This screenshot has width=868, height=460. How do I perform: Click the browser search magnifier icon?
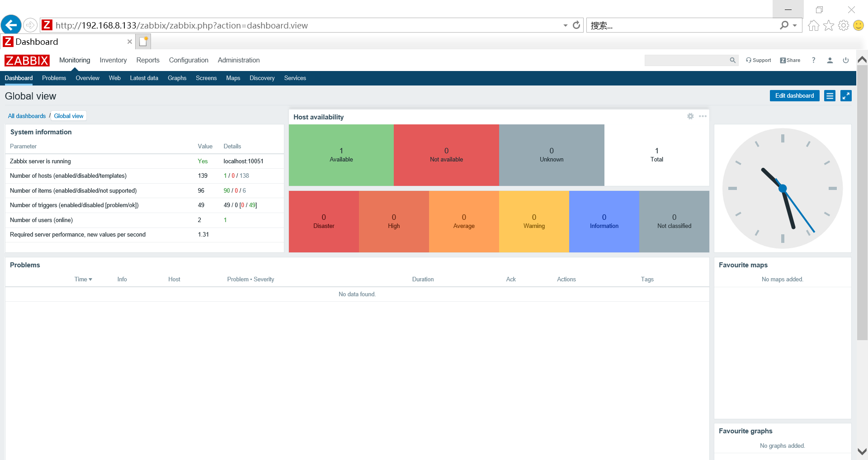point(784,25)
